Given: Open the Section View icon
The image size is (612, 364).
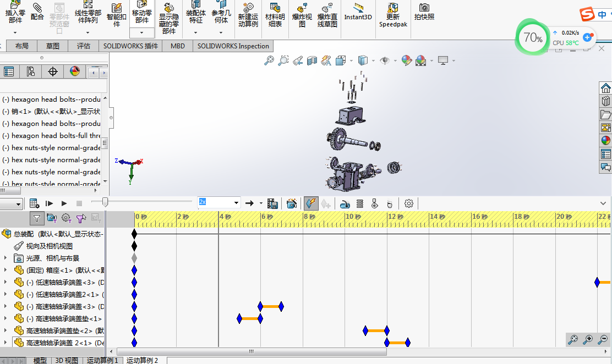Looking at the screenshot, I should (312, 60).
